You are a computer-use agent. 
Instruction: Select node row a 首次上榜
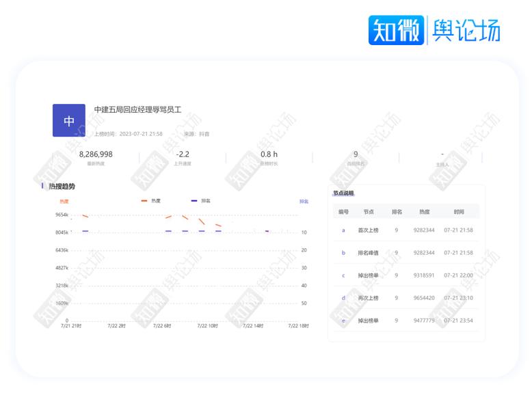[x=406, y=230]
